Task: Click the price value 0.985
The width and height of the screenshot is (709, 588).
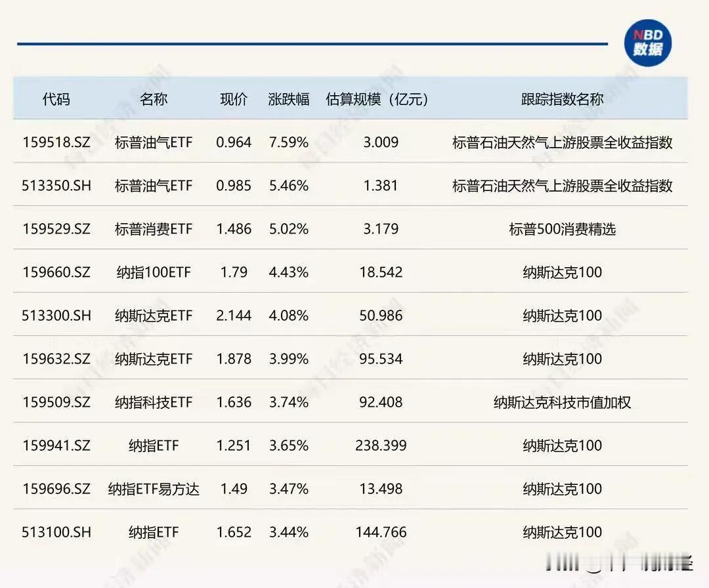Action: [234, 186]
